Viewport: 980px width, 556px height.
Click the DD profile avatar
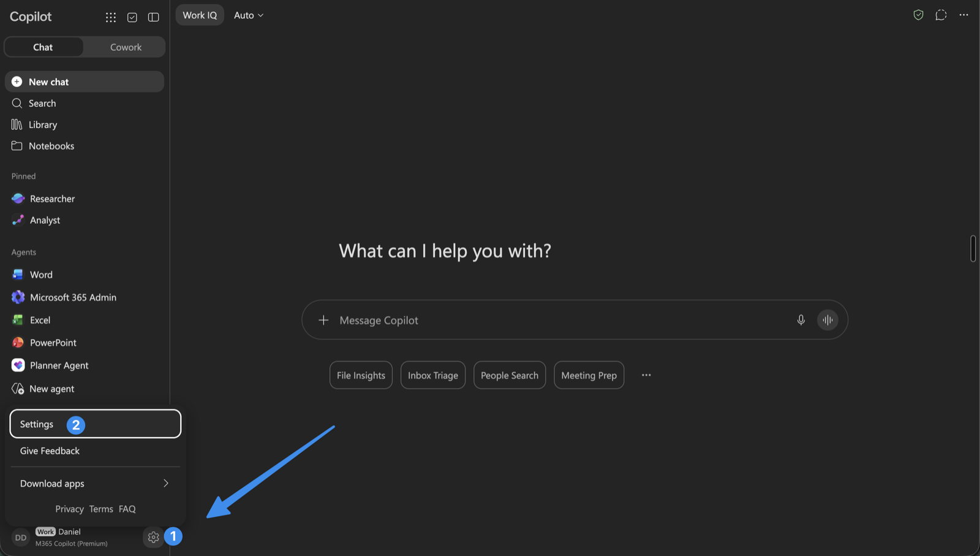[x=21, y=538]
